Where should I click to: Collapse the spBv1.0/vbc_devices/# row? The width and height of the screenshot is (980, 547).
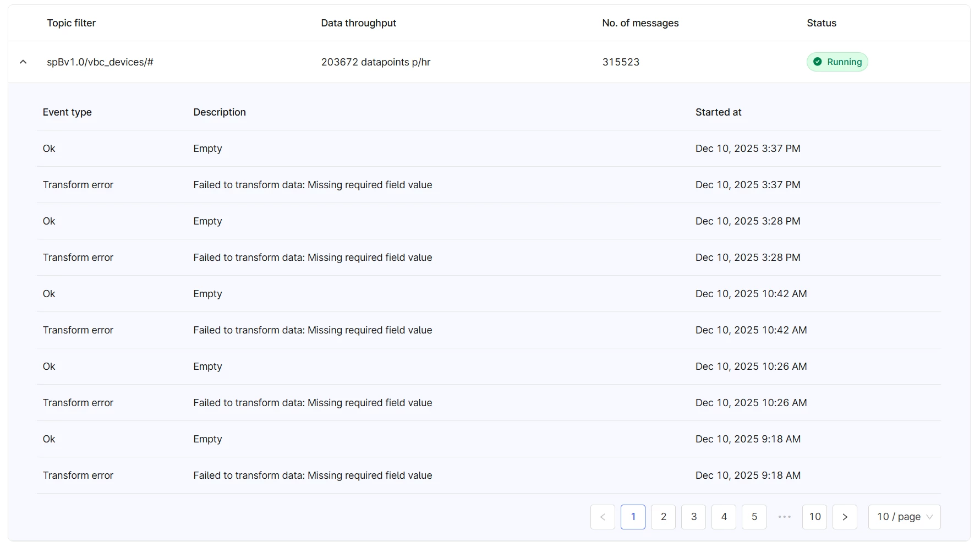(x=23, y=62)
